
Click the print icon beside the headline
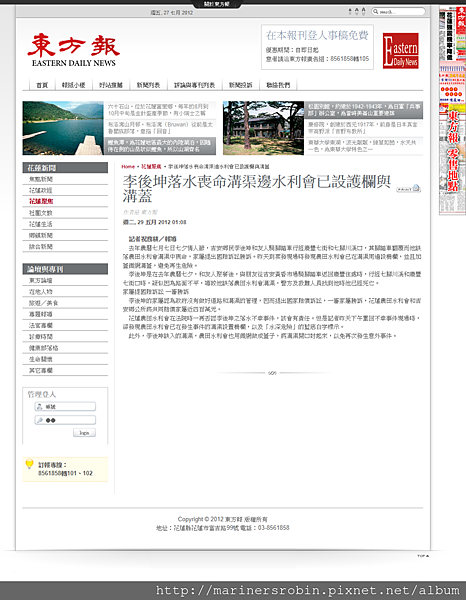point(409,189)
